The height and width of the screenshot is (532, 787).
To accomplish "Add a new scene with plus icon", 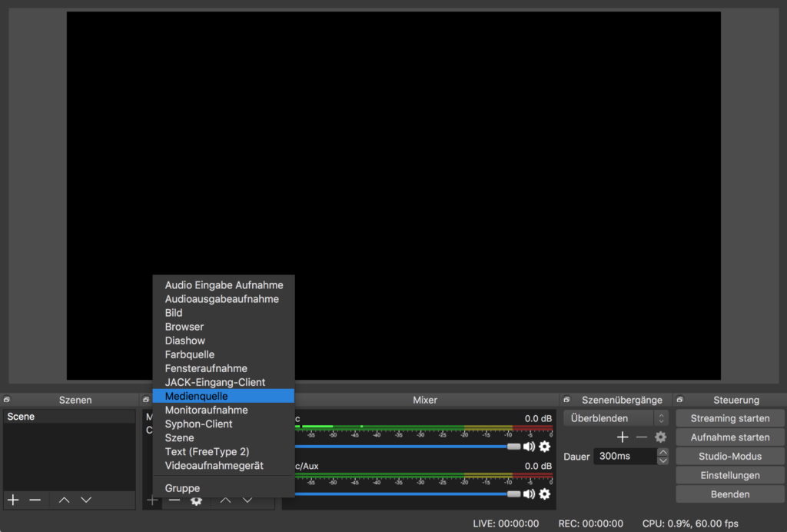I will point(13,500).
